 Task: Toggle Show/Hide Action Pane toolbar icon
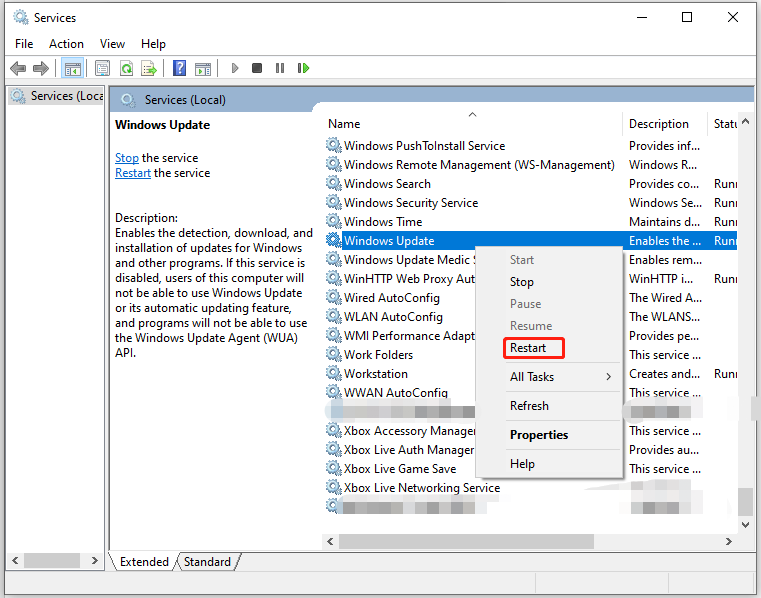pyautogui.click(x=203, y=68)
